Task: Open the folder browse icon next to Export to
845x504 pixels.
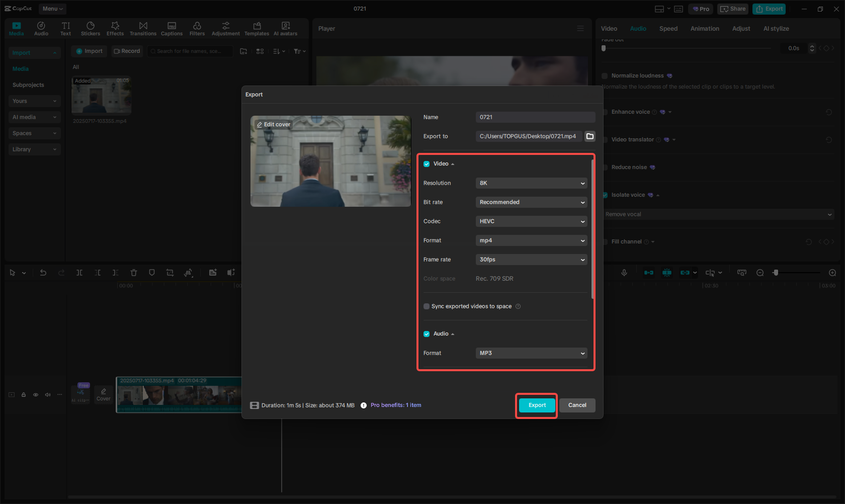Action: (x=590, y=136)
